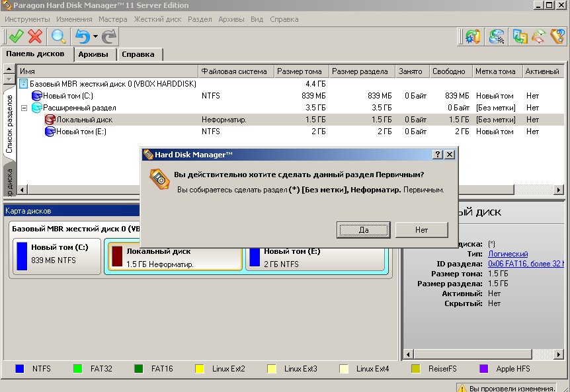Collapse the Расширенный раздел tree node
The width and height of the screenshot is (570, 392).
[24, 108]
